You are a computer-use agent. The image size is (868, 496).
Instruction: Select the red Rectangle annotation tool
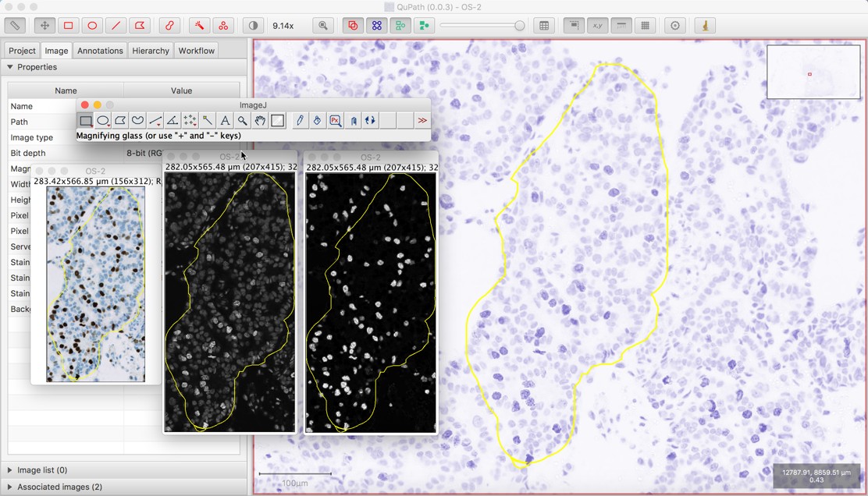pos(68,26)
